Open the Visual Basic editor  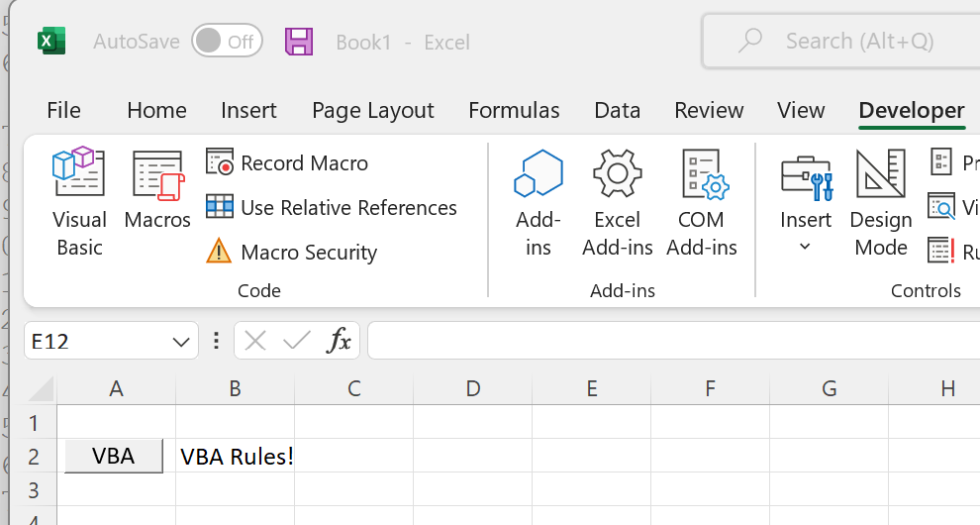[79, 202]
